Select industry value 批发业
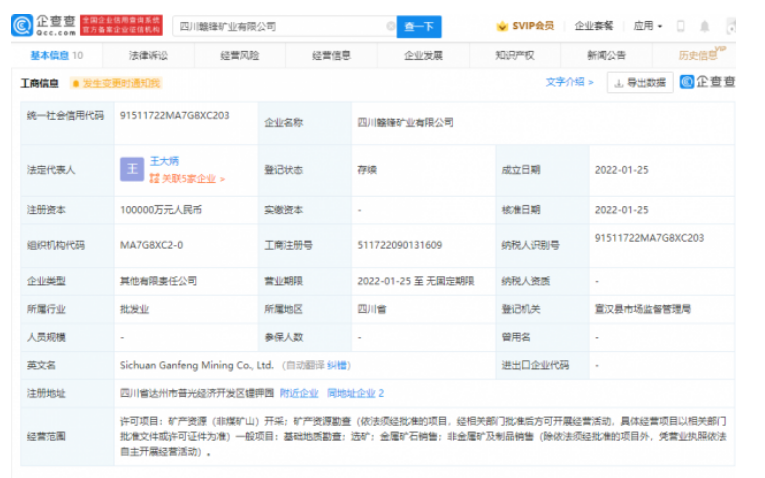This screenshot has width=765, height=478. [135, 309]
